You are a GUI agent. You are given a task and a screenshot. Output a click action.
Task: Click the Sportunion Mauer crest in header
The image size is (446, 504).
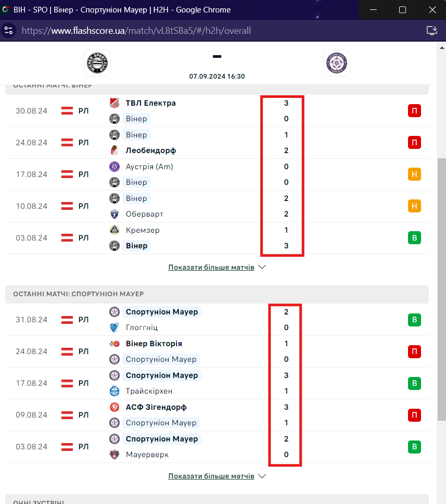coord(336,63)
